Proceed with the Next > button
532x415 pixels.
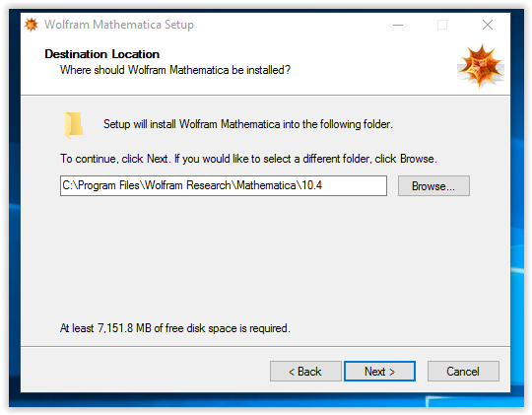(x=379, y=372)
